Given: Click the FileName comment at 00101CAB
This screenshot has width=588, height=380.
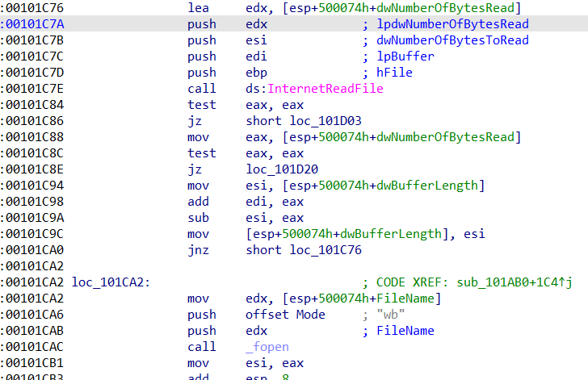Looking at the screenshot, I should tap(405, 331).
